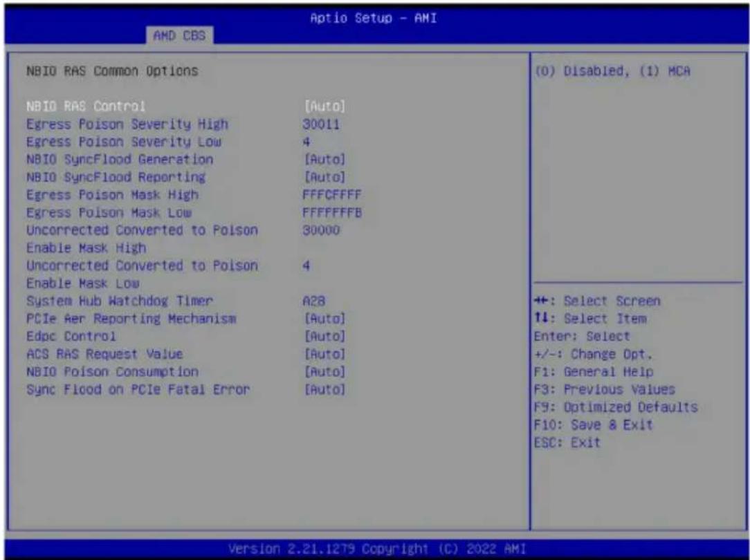Select Egress Poison Mask Low label
The image size is (750, 560).
click(109, 213)
